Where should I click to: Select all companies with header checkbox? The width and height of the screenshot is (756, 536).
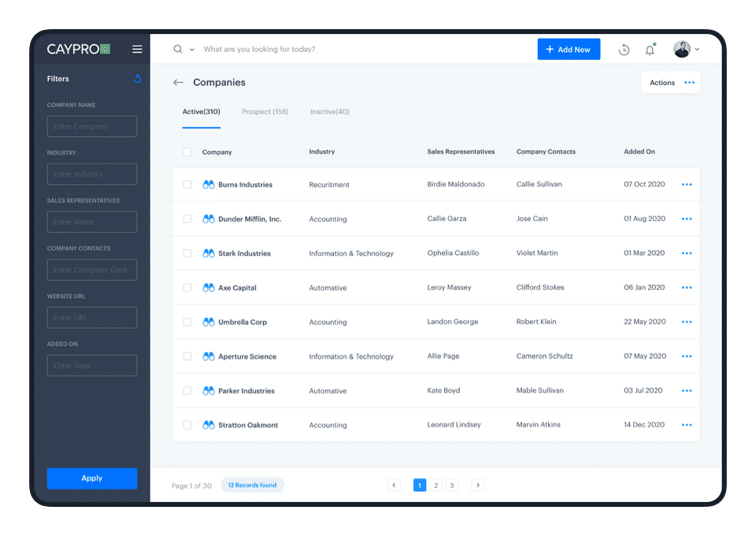pyautogui.click(x=187, y=153)
